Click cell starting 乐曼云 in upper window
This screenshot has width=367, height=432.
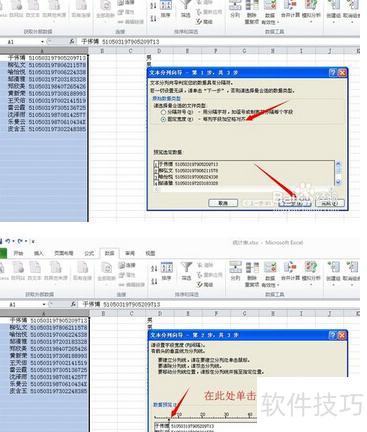click(44, 122)
